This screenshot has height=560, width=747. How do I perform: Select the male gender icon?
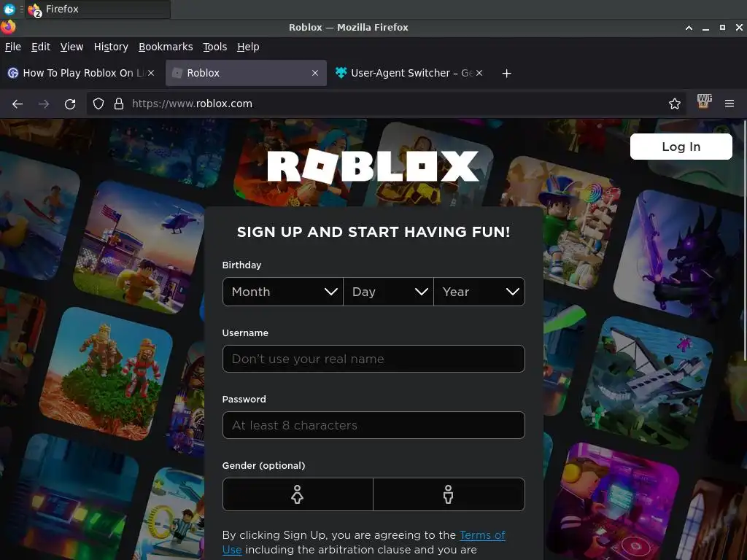tap(449, 494)
